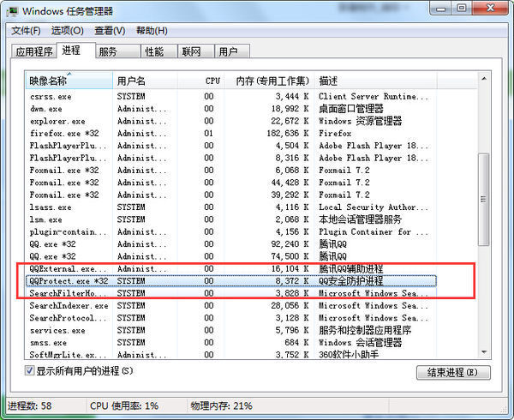Select the explorer.exe process row
This screenshot has width=514, height=420.
point(231,121)
